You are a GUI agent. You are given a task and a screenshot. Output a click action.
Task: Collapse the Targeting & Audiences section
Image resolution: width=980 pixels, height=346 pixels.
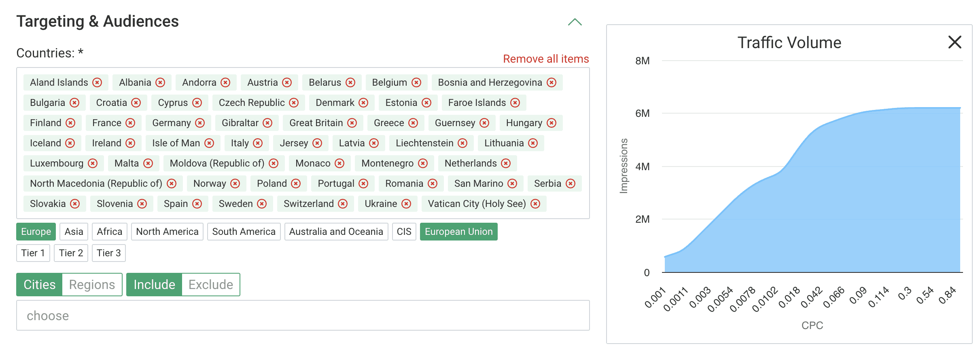click(575, 22)
